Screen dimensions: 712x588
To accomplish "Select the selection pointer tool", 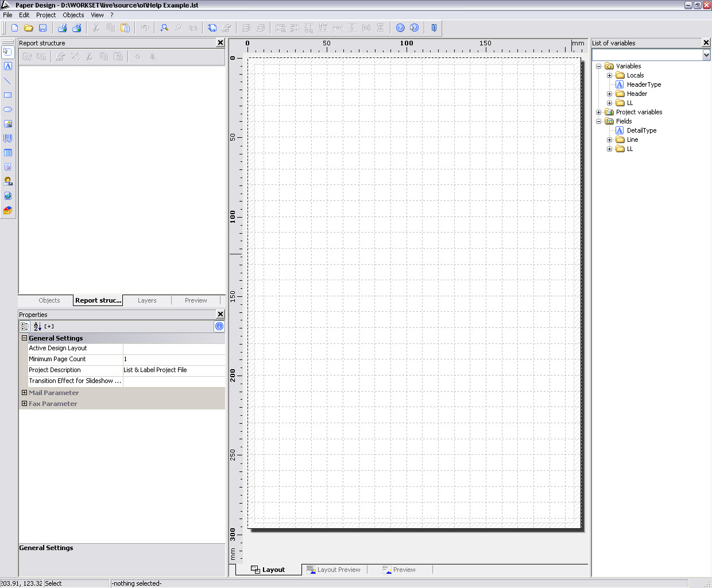I will [x=7, y=52].
